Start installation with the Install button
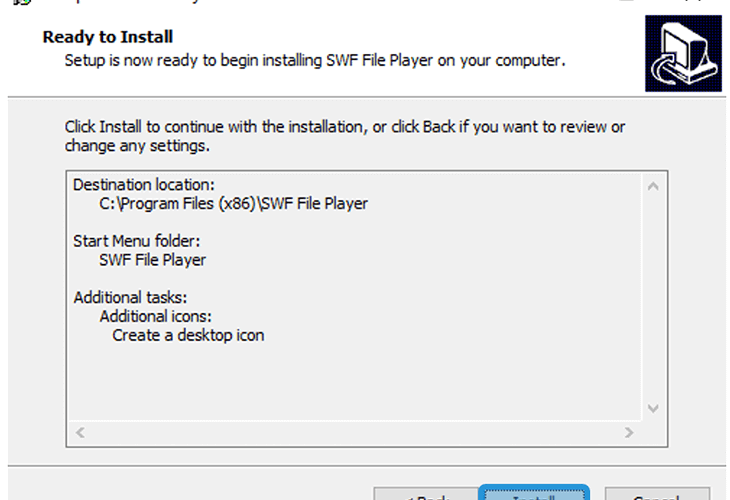730x500 pixels. (534, 493)
